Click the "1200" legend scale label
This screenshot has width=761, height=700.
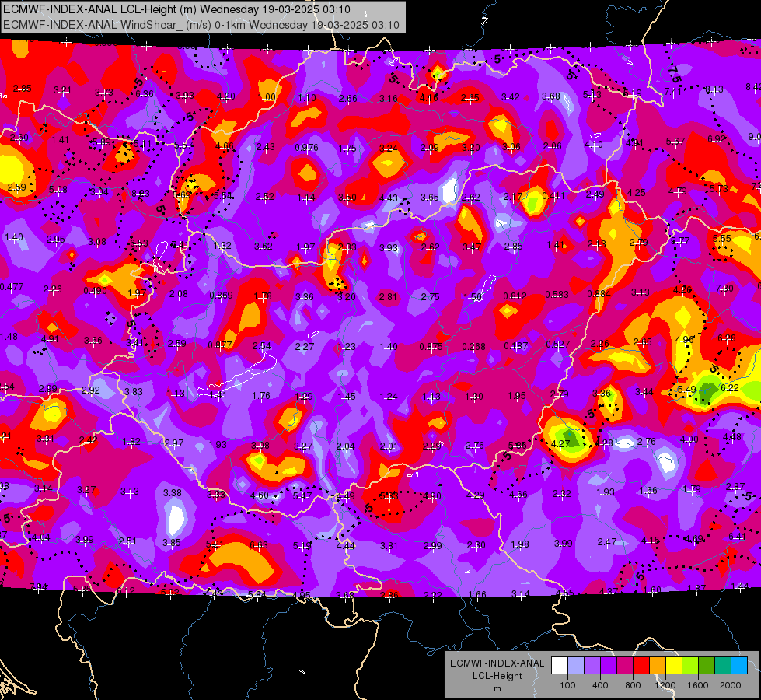click(665, 685)
